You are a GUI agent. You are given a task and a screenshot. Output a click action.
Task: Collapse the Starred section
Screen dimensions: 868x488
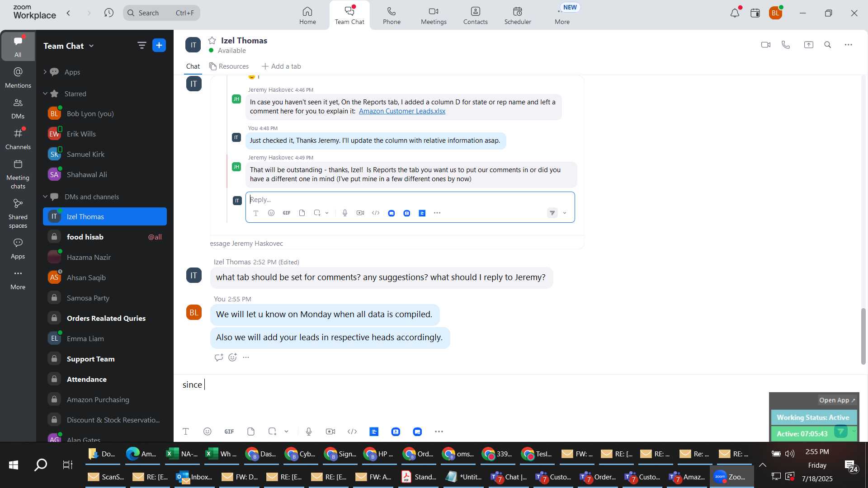(x=45, y=94)
